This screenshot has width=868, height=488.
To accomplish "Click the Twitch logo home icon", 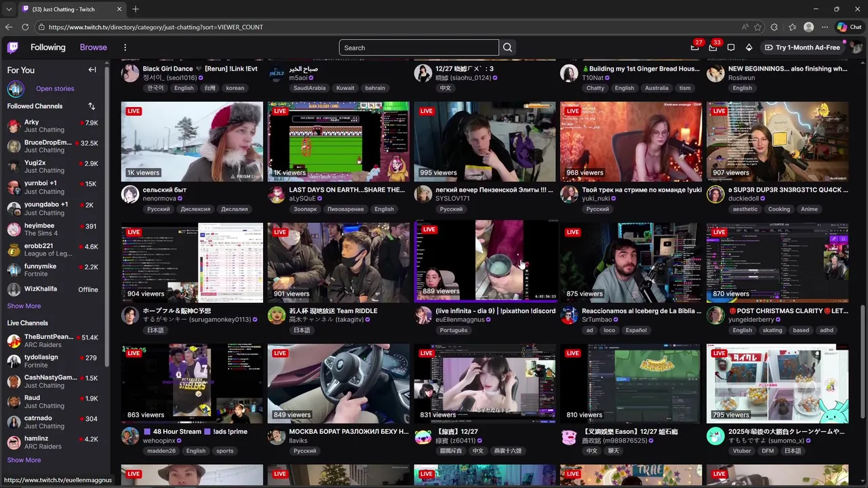I will click(x=13, y=47).
